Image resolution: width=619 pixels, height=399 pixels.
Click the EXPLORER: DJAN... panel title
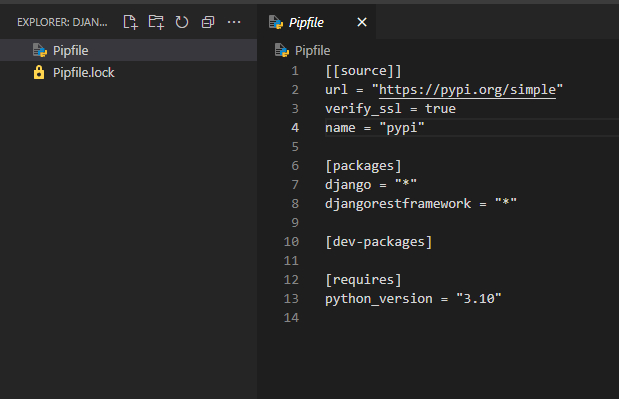[62, 22]
